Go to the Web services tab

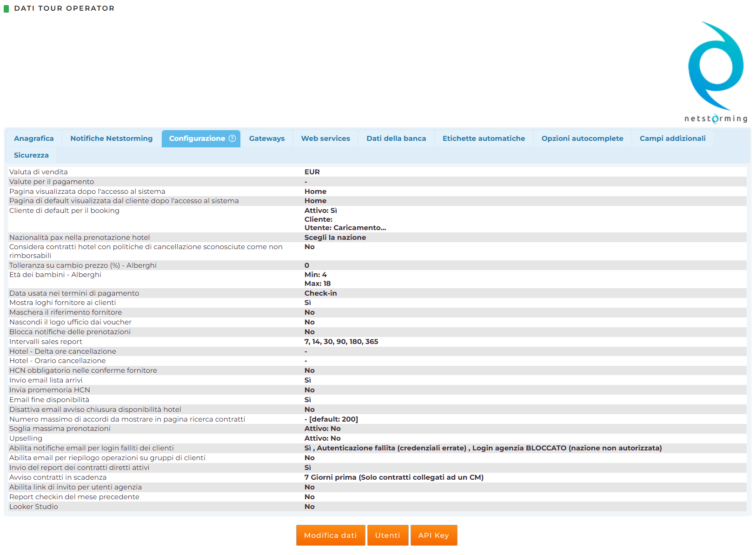[x=325, y=139]
